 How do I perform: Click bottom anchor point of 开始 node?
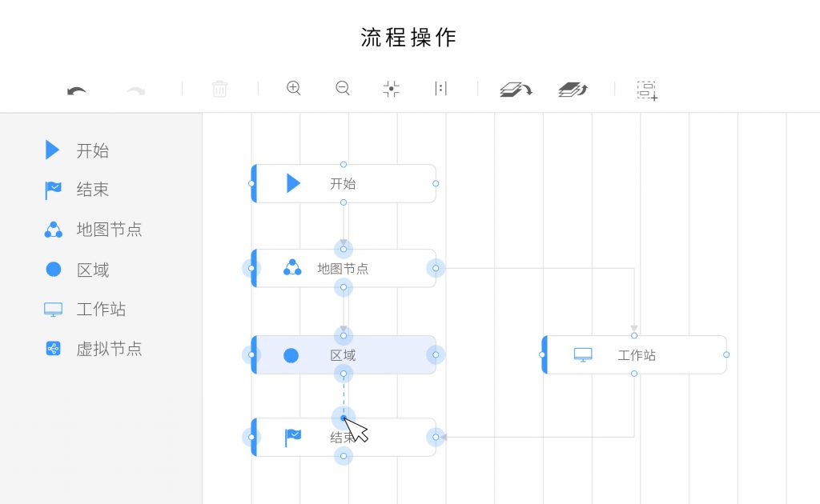[344, 202]
